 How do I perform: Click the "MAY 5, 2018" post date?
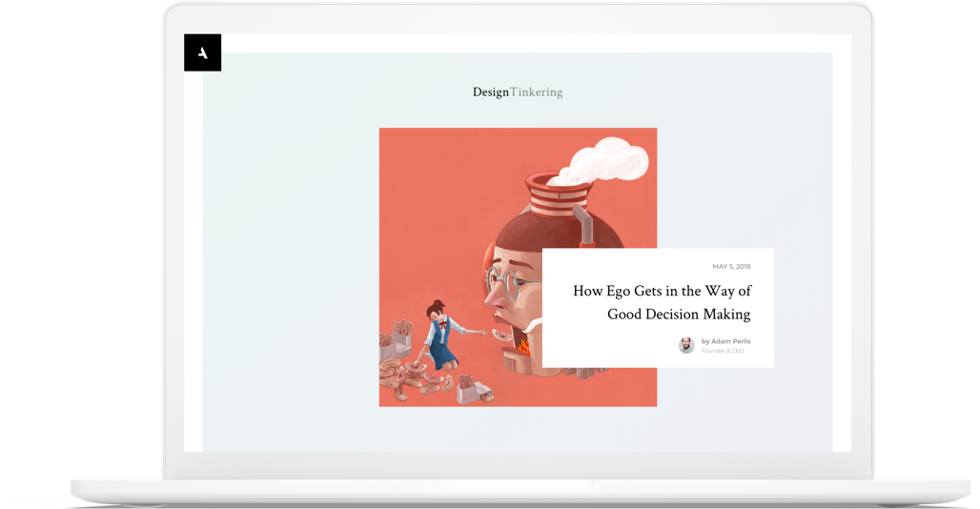pos(731,267)
